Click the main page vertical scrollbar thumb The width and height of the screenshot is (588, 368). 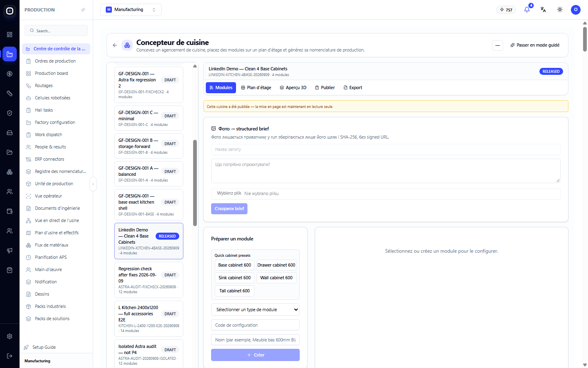(585, 39)
